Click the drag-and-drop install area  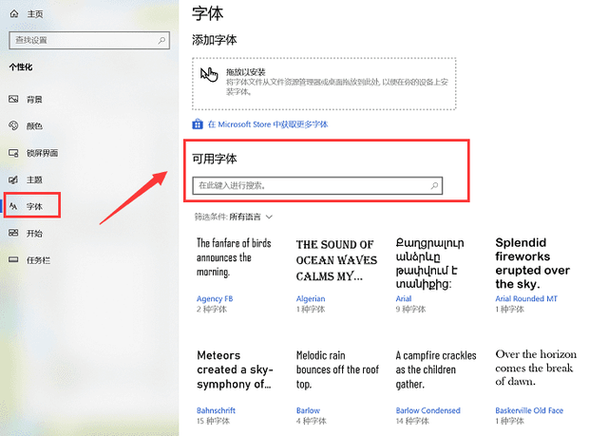coord(324,83)
